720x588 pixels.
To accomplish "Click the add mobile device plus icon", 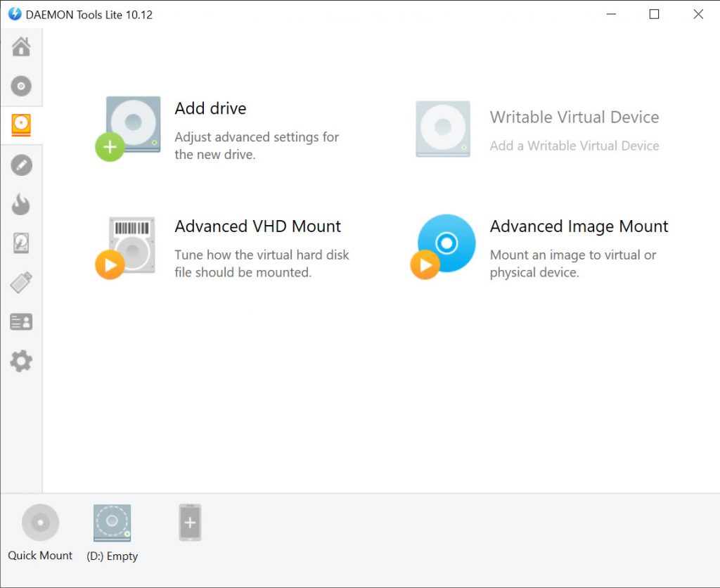I will pyautogui.click(x=190, y=523).
